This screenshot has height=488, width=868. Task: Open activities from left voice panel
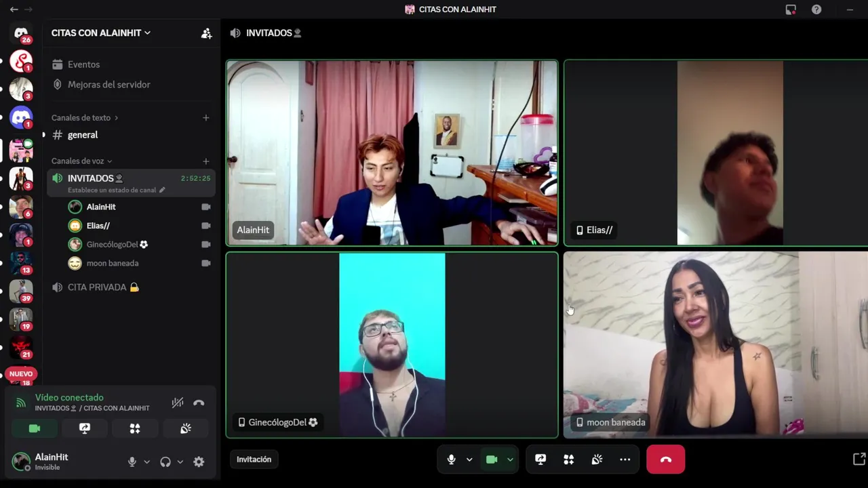135,428
